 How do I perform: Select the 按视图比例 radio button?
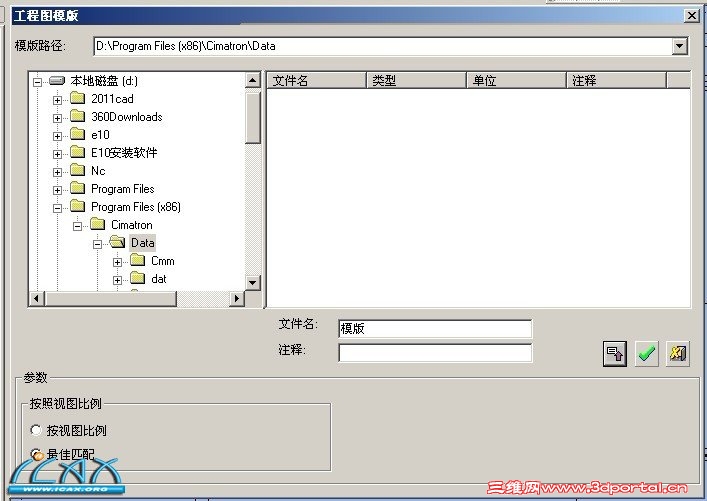tap(36, 430)
